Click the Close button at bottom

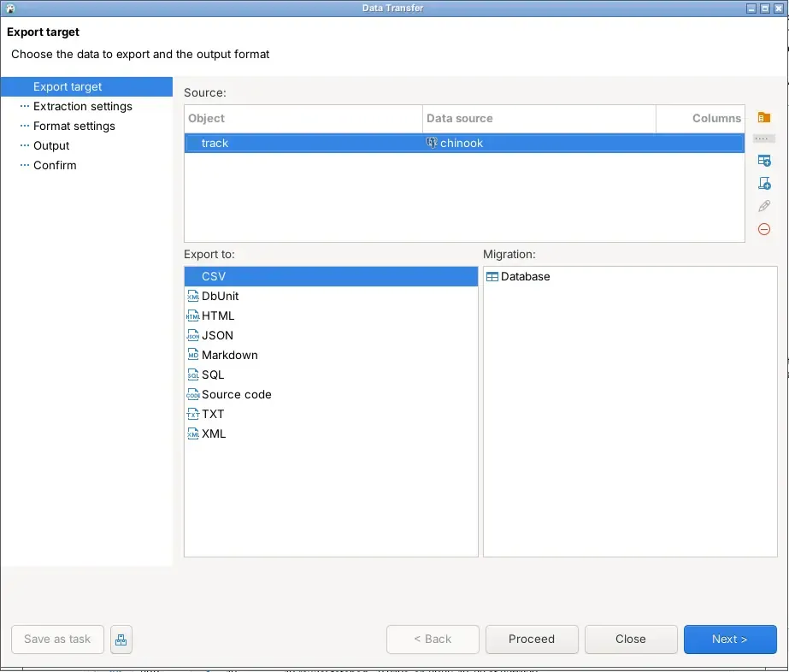pyautogui.click(x=631, y=640)
